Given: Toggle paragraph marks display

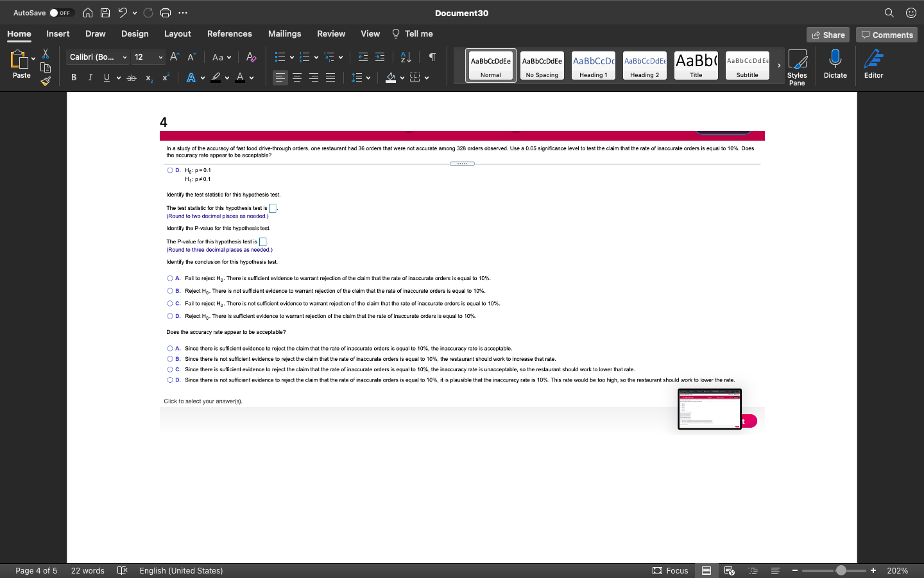Looking at the screenshot, I should click(x=432, y=57).
